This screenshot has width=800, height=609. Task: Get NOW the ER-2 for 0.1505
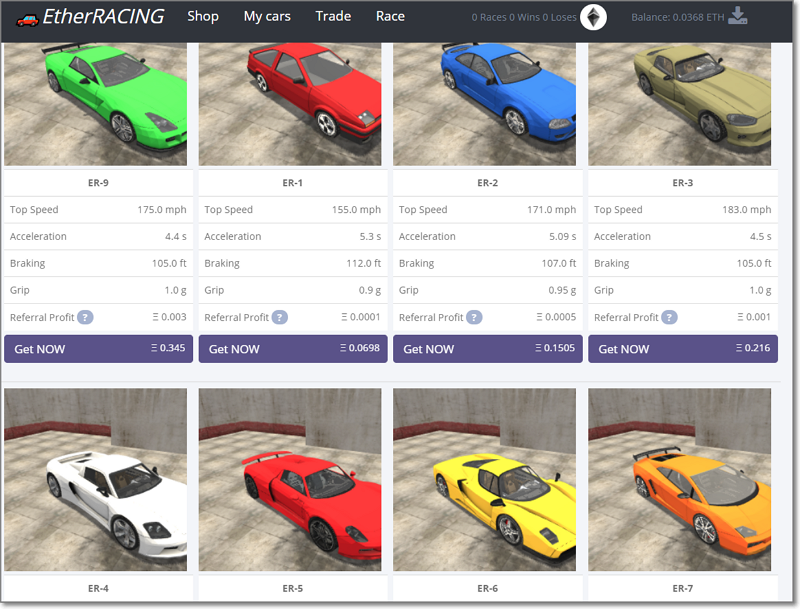click(x=488, y=349)
